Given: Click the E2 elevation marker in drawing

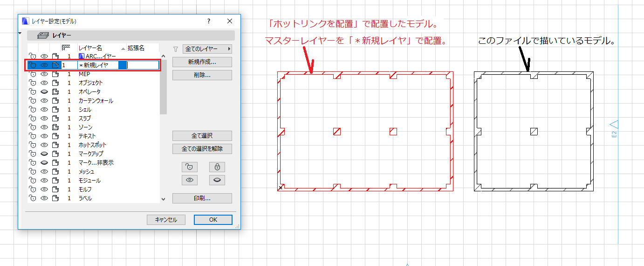Looking at the screenshot, I should (x=614, y=129).
